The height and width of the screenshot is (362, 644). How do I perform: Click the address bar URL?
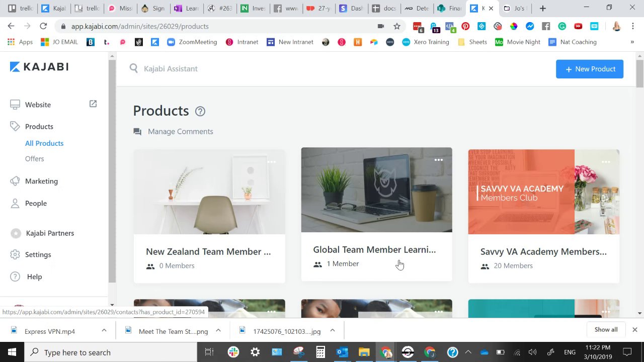(x=140, y=26)
